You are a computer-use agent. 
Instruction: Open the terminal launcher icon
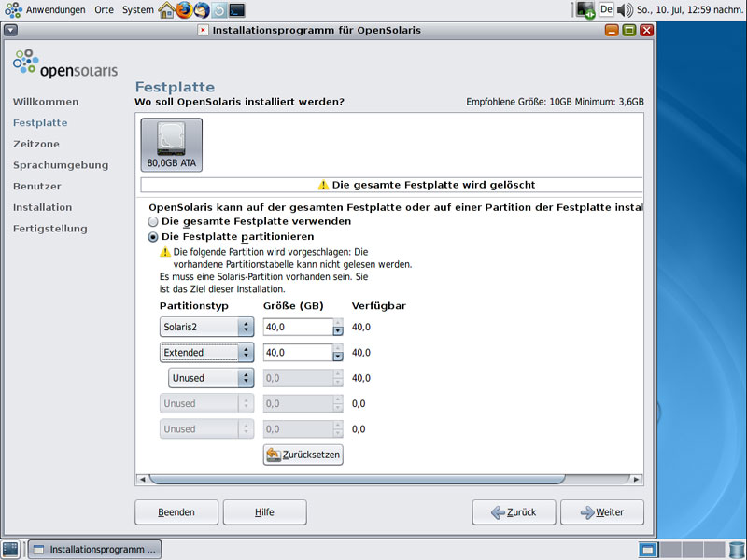coord(237,10)
